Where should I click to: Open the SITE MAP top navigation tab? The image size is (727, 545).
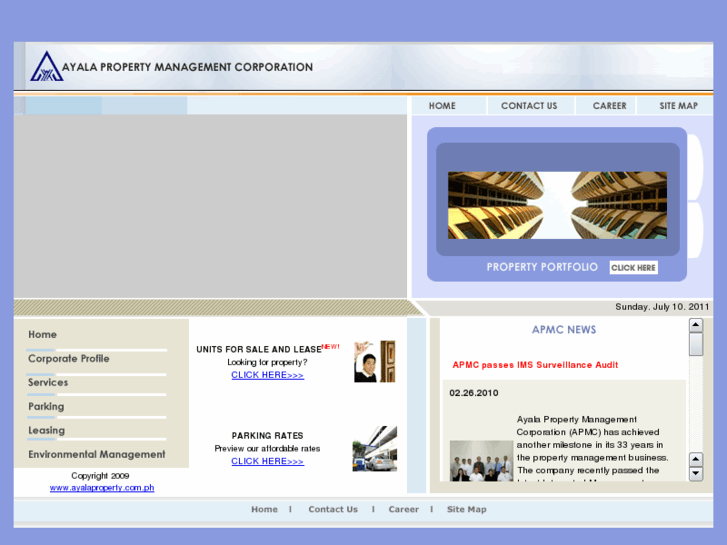point(678,106)
